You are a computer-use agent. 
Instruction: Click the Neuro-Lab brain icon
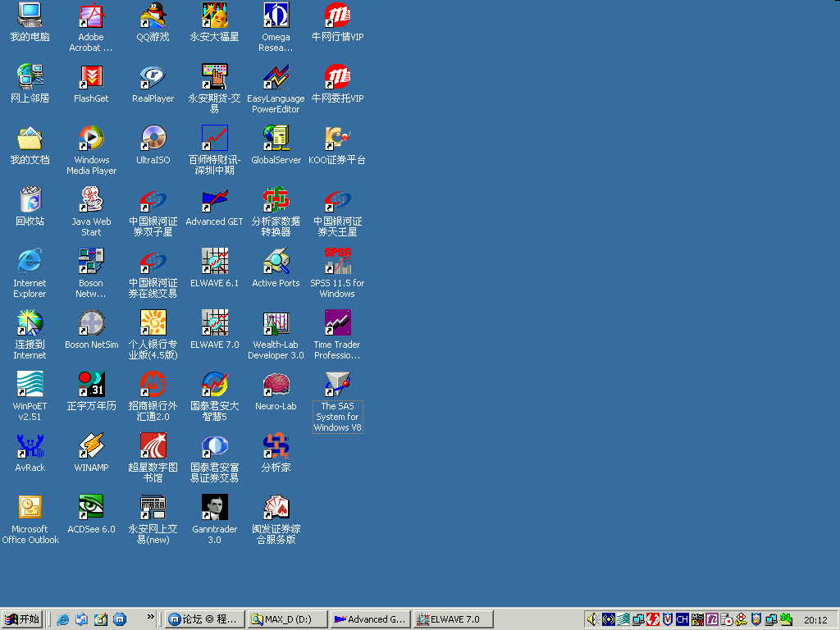(276, 385)
